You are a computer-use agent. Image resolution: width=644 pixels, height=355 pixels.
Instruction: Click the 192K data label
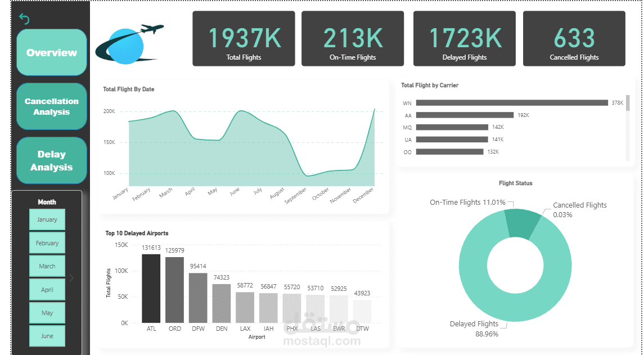(523, 115)
